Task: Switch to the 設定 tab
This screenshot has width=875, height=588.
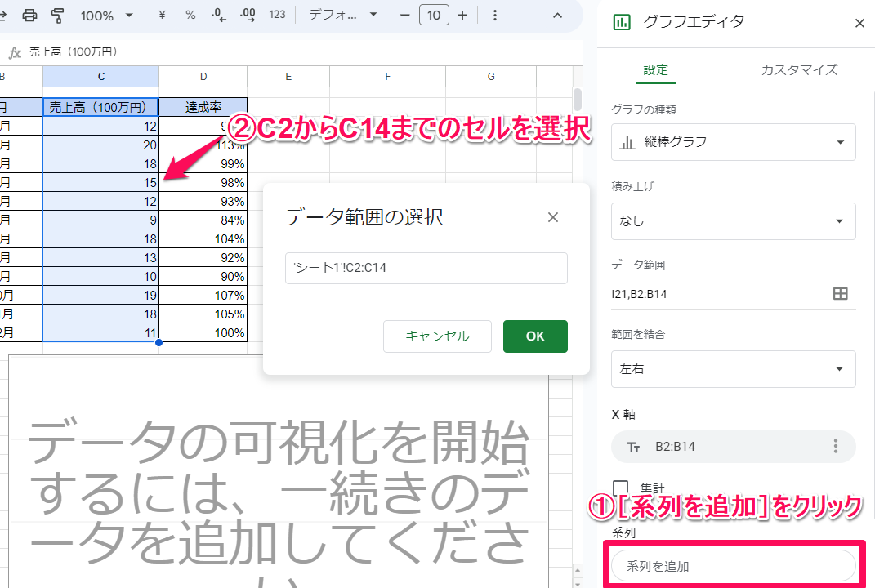Action: [656, 69]
